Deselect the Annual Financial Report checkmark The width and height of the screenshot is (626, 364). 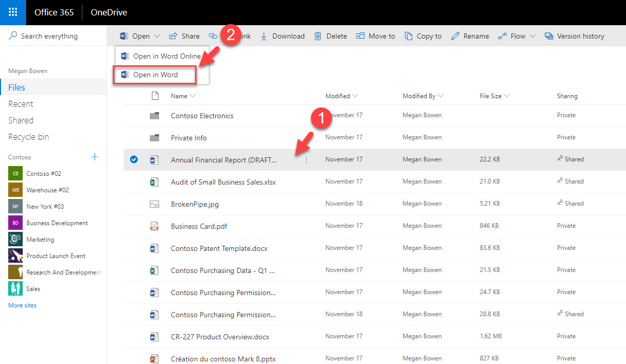[134, 160]
